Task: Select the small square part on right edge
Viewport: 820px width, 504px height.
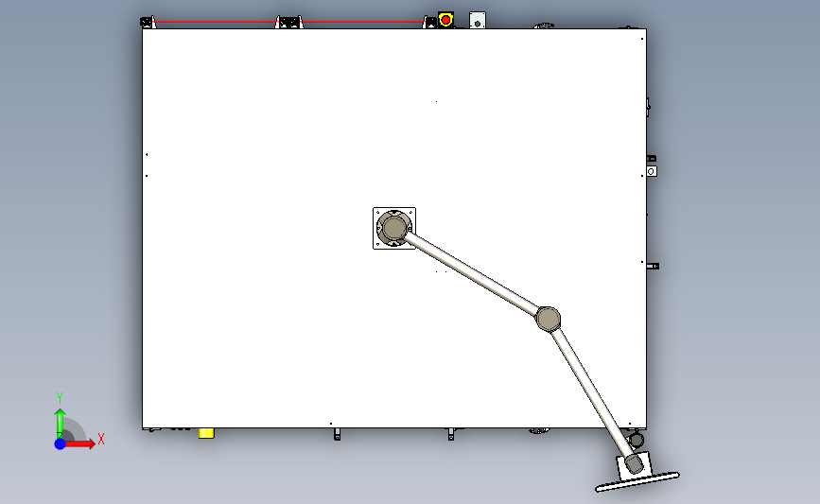Action: tap(651, 171)
